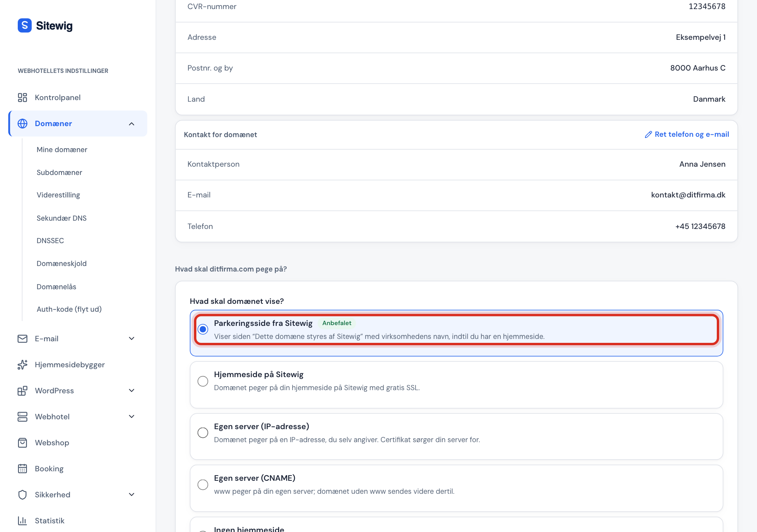Open DNSSEC submenu item
The image size is (757, 532).
tap(50, 241)
